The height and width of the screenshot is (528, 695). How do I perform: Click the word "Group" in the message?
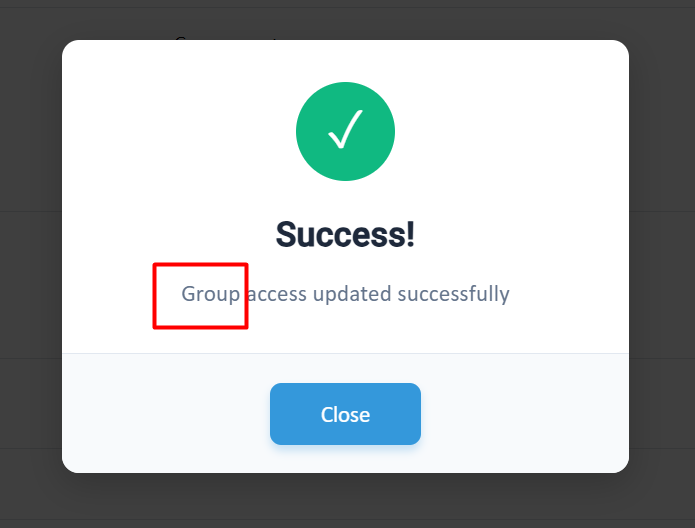coord(211,294)
